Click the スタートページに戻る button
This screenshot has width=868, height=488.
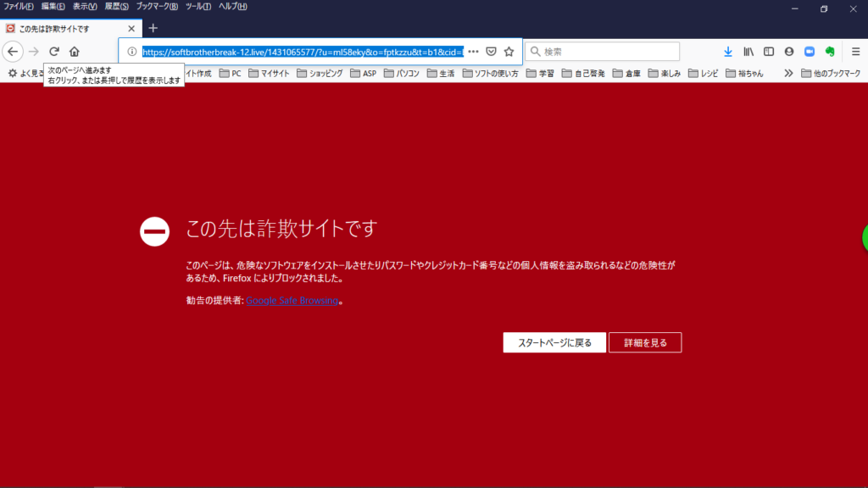[554, 342]
